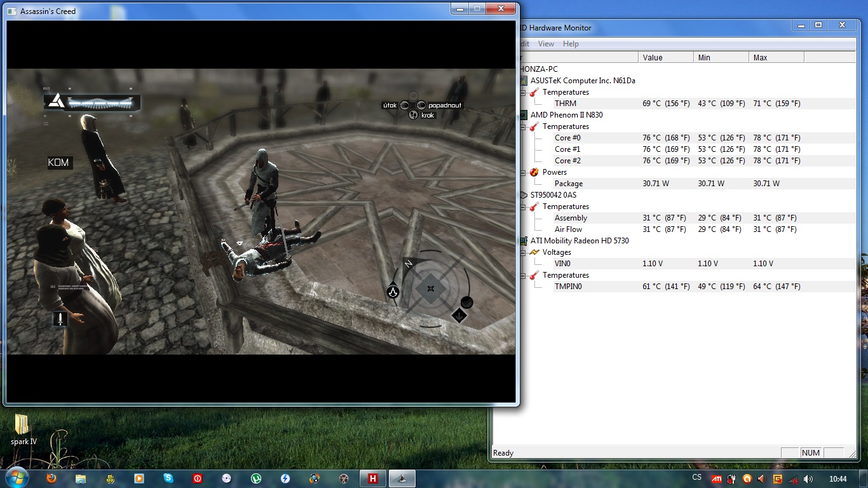Click the Min column header
The image size is (868, 488).
721,57
